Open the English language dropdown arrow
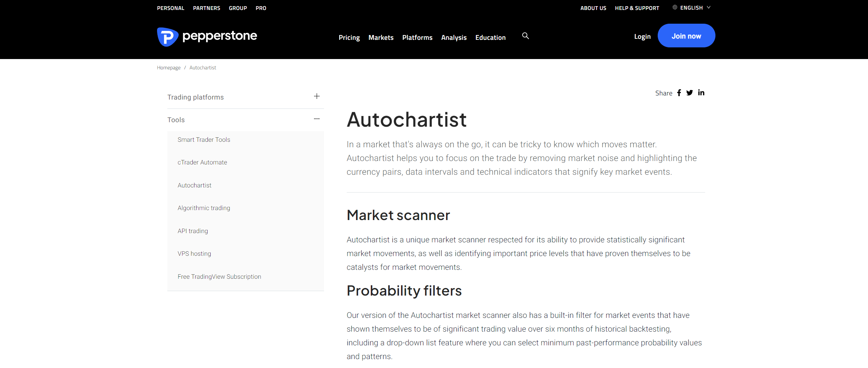Image resolution: width=868 pixels, height=368 pixels. tap(709, 7)
